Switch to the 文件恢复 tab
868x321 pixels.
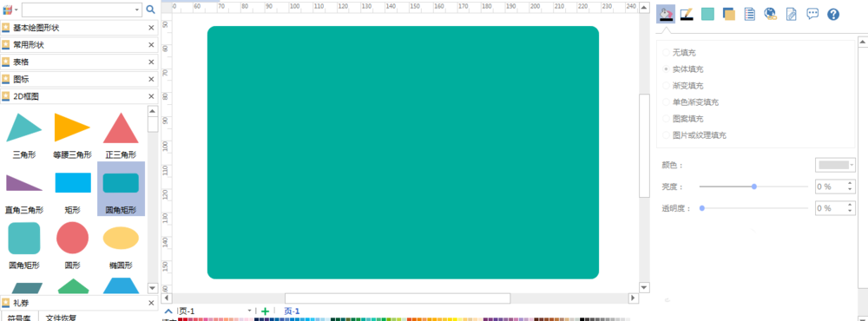(x=61, y=318)
